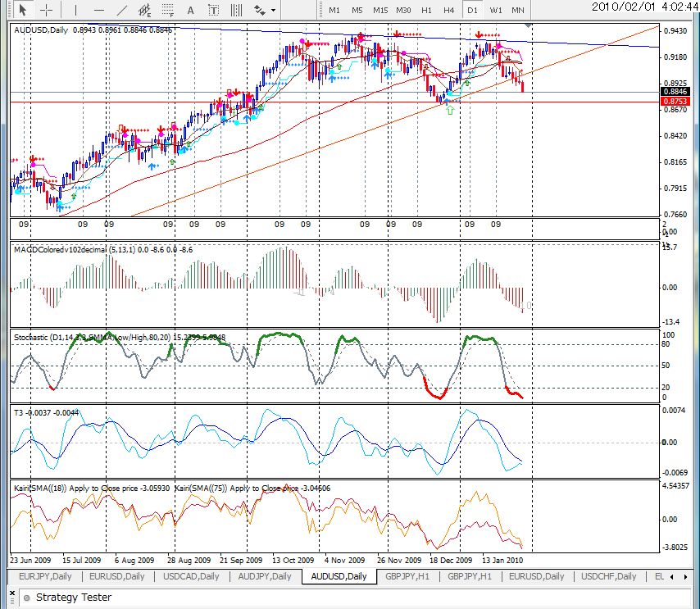Screen dimensions: 700x609
Task: Switch chart to M1 timeframe
Action: click(x=334, y=10)
